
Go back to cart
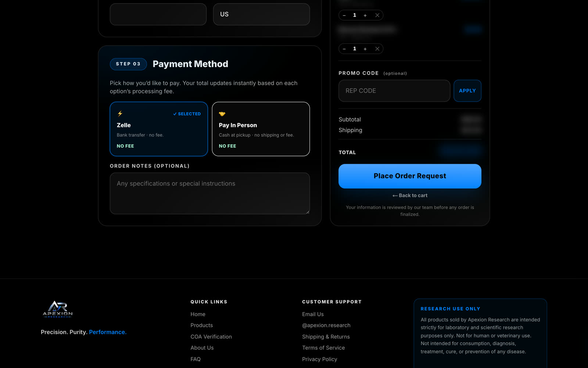tap(410, 195)
